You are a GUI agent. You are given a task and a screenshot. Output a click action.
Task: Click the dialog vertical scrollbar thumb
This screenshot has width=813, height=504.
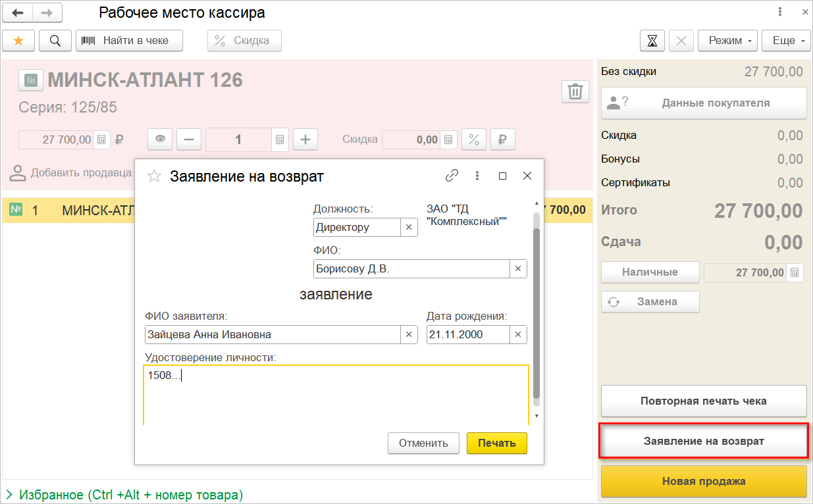[x=537, y=313]
